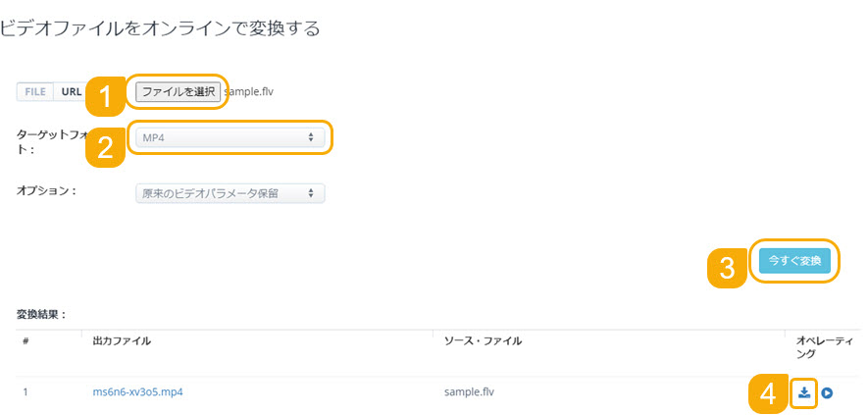Open the 原来のビデオパラメータ保留 options dropdown

(230, 193)
